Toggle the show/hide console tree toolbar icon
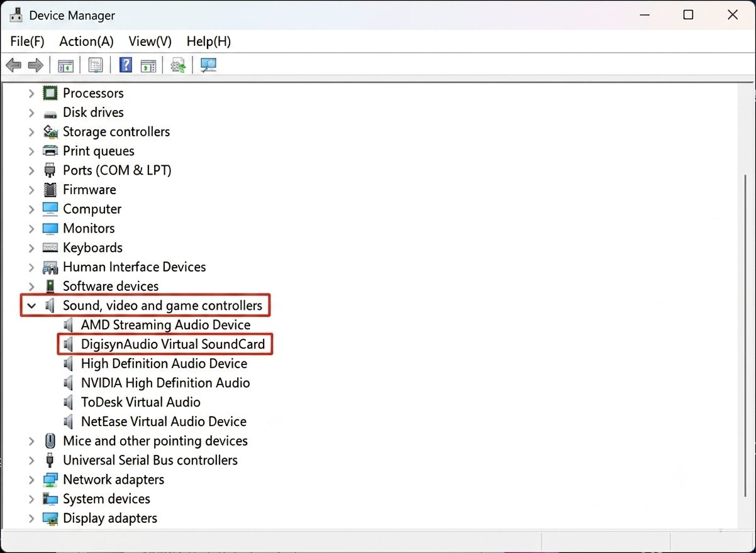756x553 pixels. 65,65
